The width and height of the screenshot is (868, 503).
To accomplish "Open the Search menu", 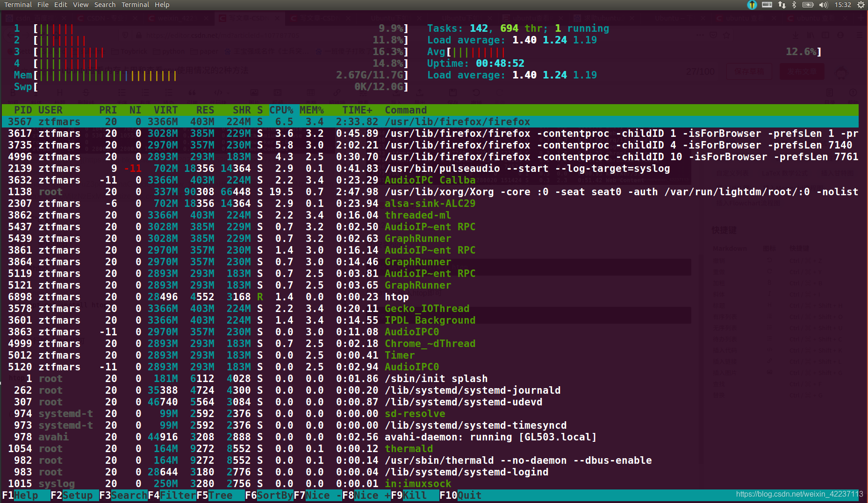I will (x=105, y=5).
